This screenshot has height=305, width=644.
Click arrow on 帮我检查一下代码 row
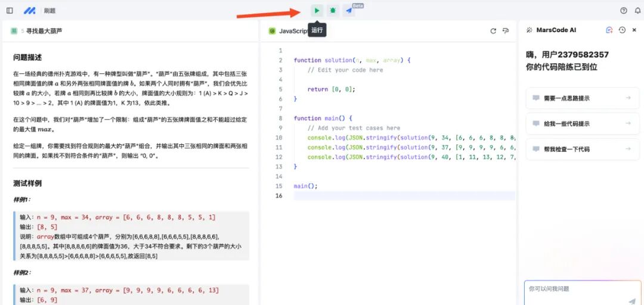[628, 149]
